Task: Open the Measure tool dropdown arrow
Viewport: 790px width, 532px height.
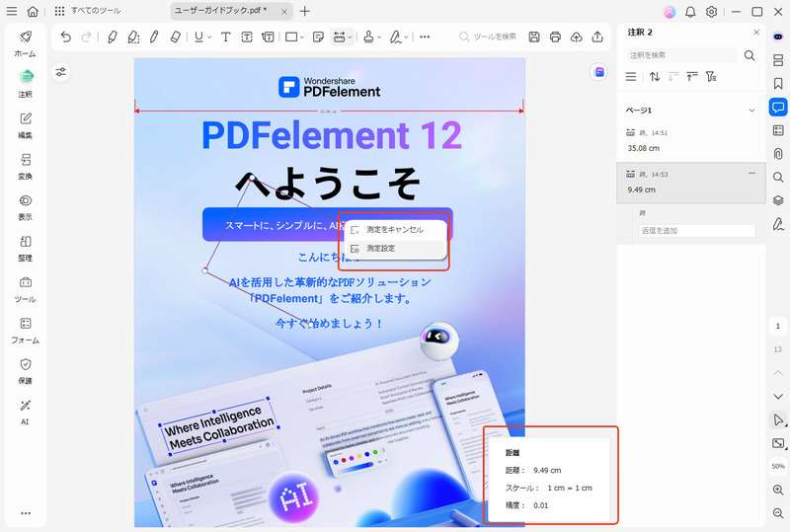Action: pyautogui.click(x=351, y=37)
